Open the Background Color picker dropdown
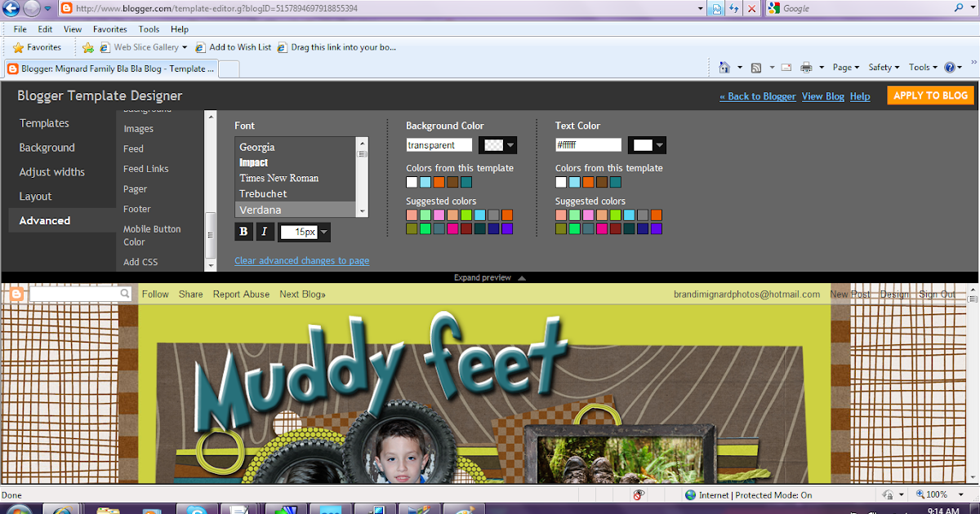This screenshot has height=514, width=980. 499,145
